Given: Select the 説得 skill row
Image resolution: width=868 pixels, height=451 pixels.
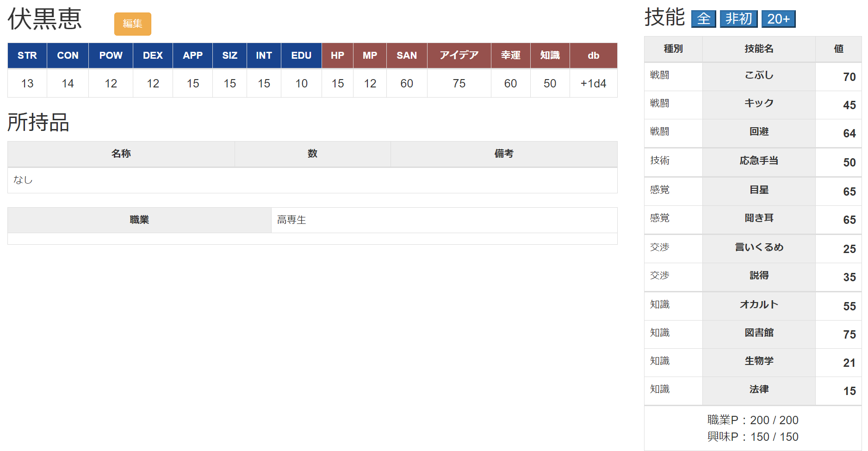Looking at the screenshot, I should pos(753,277).
